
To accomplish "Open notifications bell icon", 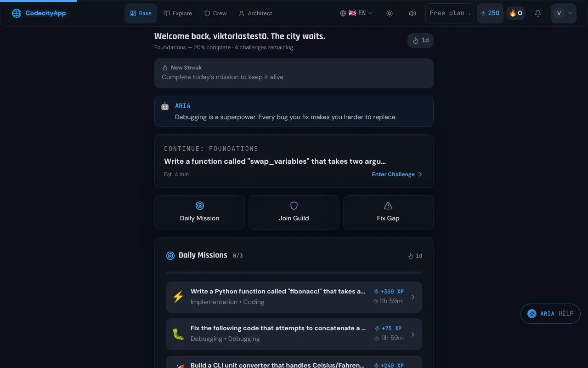I will click(x=538, y=13).
